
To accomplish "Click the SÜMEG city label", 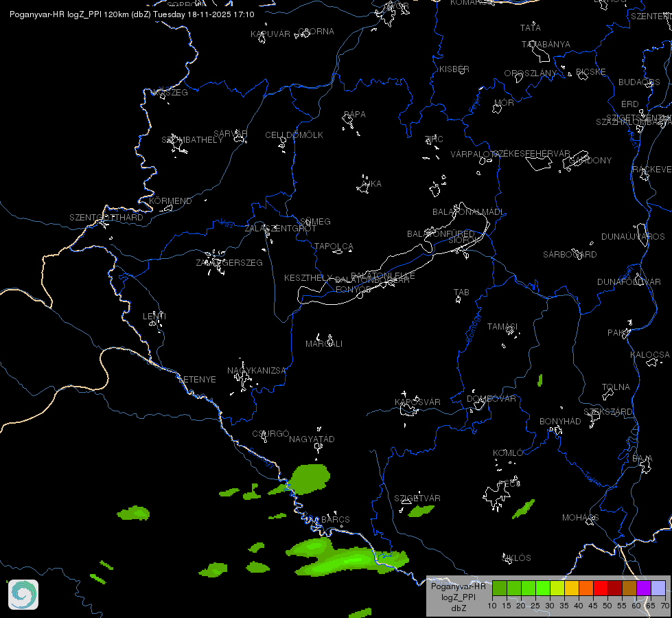I will (x=315, y=221).
